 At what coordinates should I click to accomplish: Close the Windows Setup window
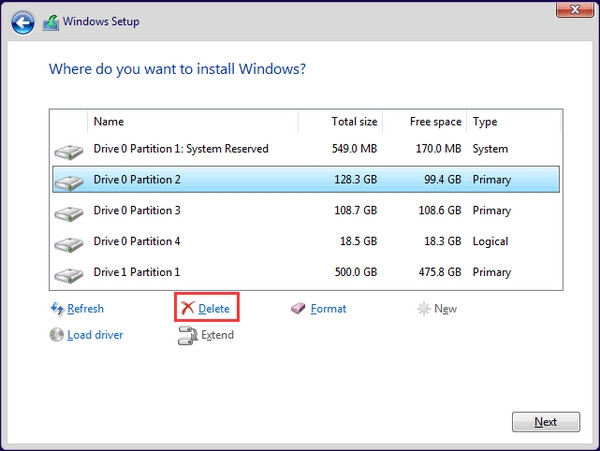click(x=575, y=9)
